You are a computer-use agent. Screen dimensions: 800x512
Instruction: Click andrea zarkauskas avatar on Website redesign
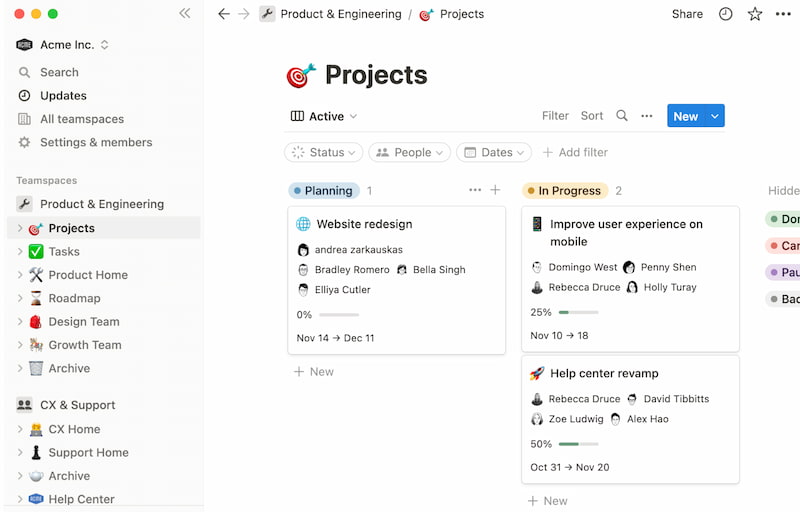[303, 250]
